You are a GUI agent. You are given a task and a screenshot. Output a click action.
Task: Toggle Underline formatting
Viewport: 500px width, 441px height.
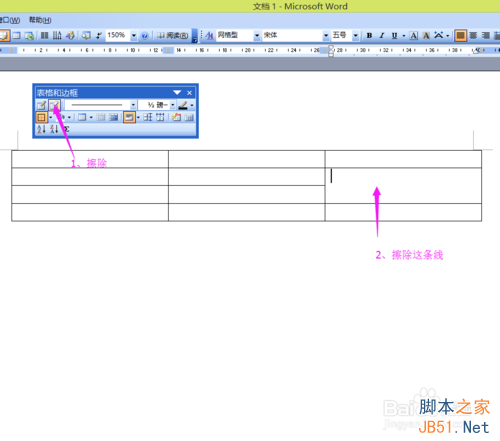pyautogui.click(x=394, y=35)
